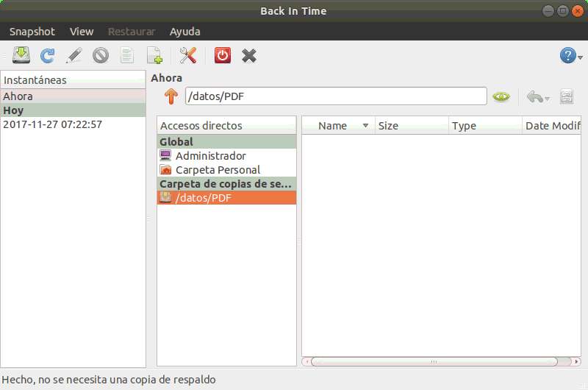The width and height of the screenshot is (588, 390).
Task: Select Ahora in the snapshot list
Action: tap(73, 96)
